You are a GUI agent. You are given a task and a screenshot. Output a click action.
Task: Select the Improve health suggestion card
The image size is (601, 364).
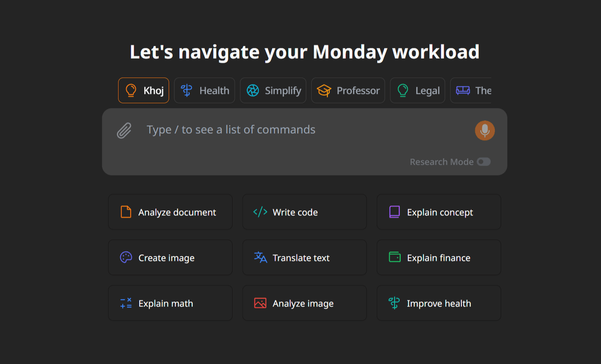coord(439,303)
